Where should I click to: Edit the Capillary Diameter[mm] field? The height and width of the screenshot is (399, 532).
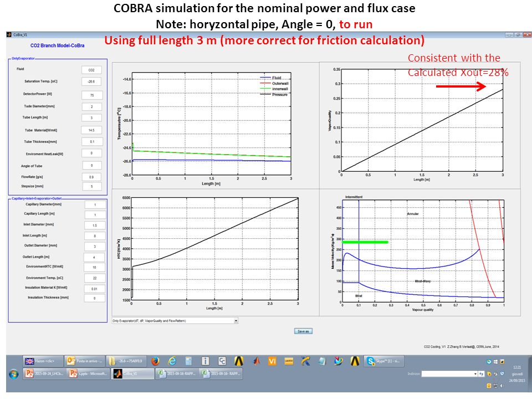95,205
